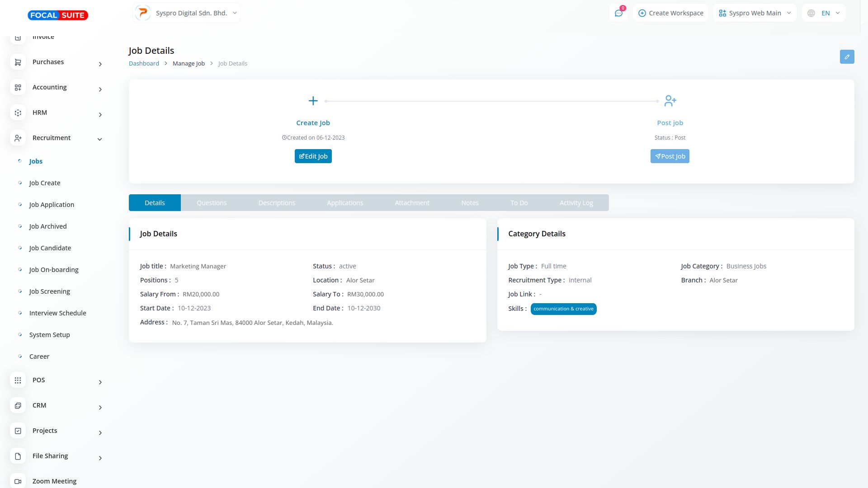Click the File Sharing document icon
Viewport: 868px width, 488px height.
tap(18, 456)
